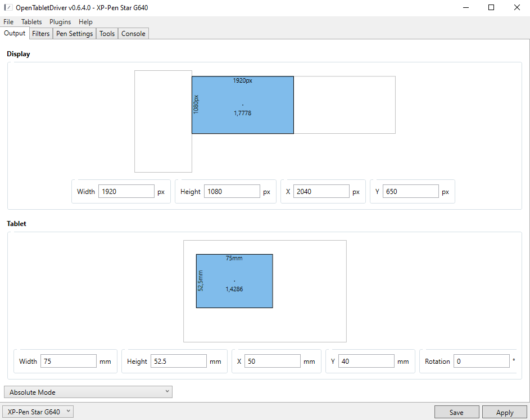The image size is (530, 420).
Task: Focus the display Height field
Action: pyautogui.click(x=232, y=192)
